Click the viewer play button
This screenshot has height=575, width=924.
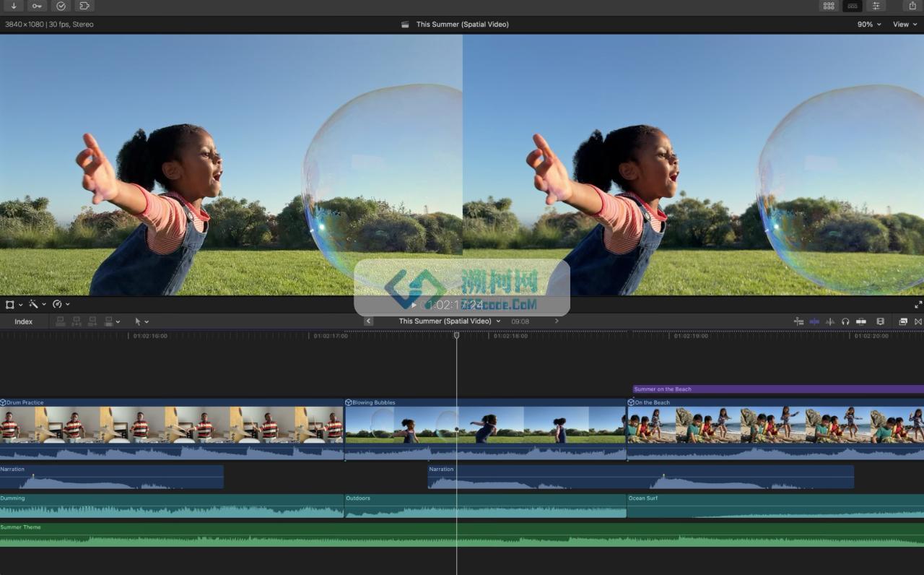click(414, 305)
